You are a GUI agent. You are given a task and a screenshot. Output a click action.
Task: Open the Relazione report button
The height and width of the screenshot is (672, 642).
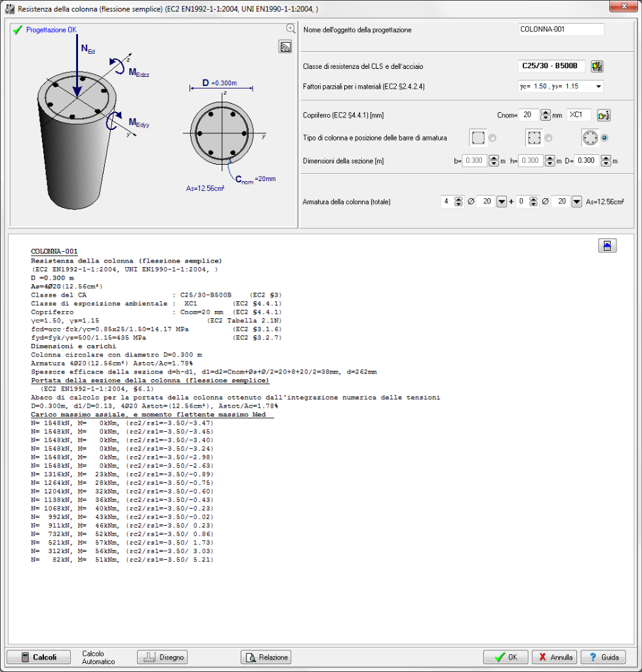[266, 657]
